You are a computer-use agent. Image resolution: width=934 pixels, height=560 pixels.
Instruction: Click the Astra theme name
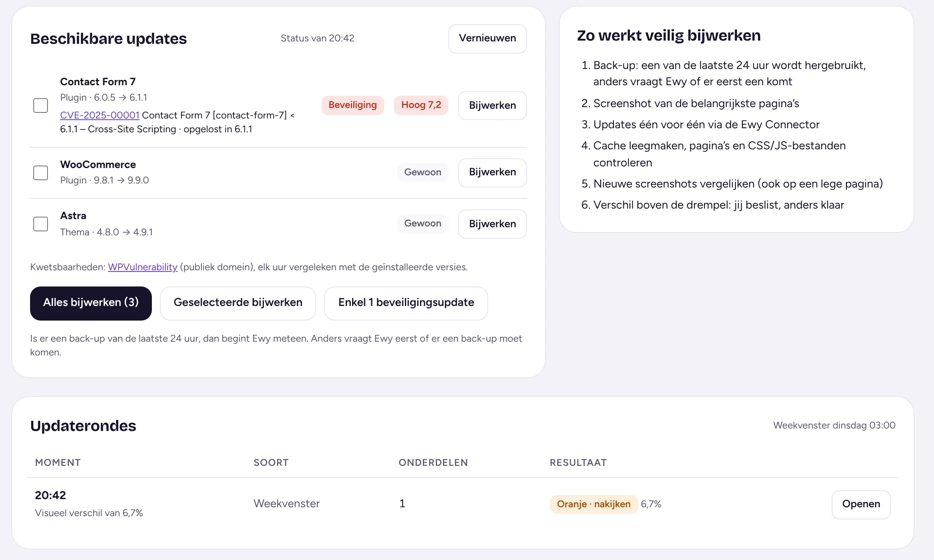(73, 215)
